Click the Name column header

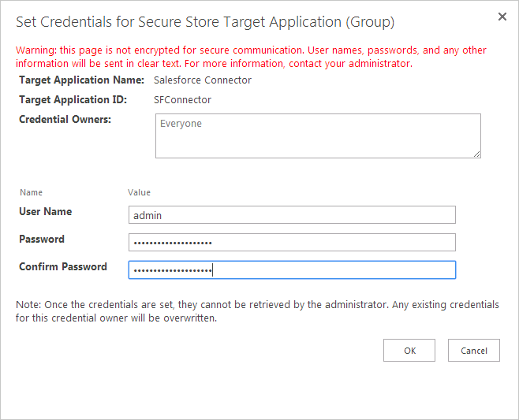pos(31,192)
